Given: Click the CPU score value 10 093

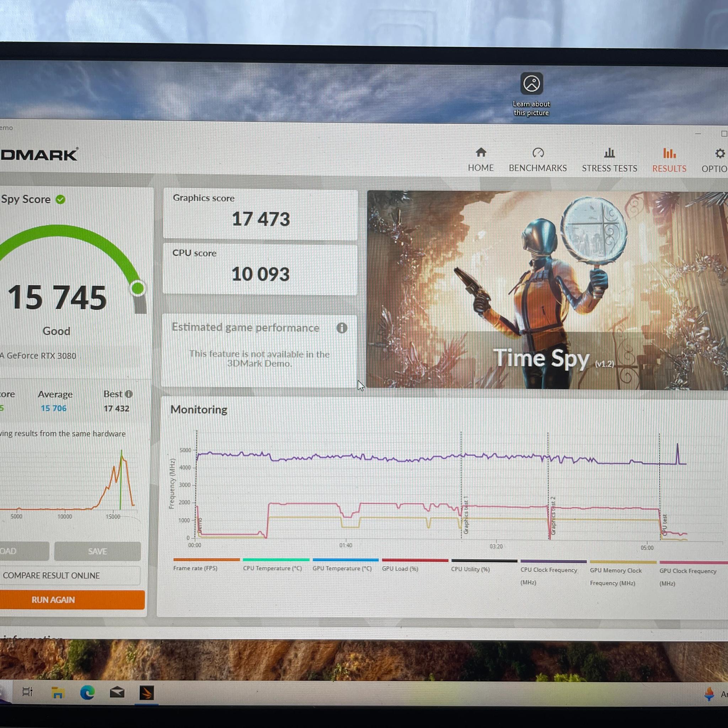Looking at the screenshot, I should [261, 274].
